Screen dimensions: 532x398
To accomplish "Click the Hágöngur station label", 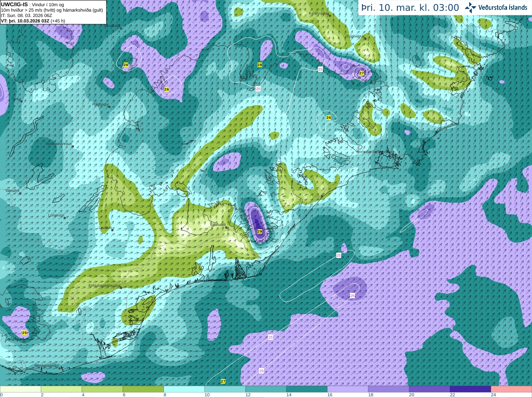I will [x=100, y=104].
